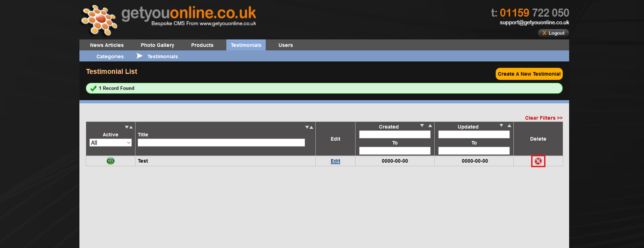Sort Title column ascending arrow

[x=311, y=127]
